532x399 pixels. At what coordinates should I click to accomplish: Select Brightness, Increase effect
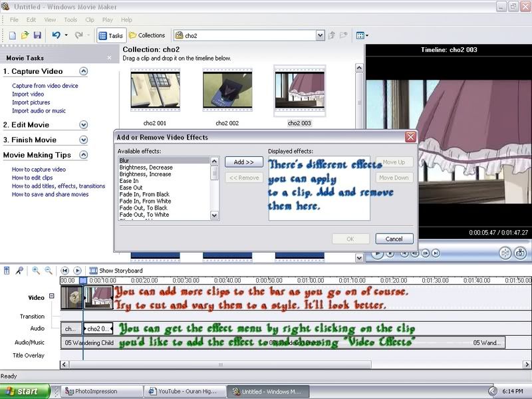[145, 174]
